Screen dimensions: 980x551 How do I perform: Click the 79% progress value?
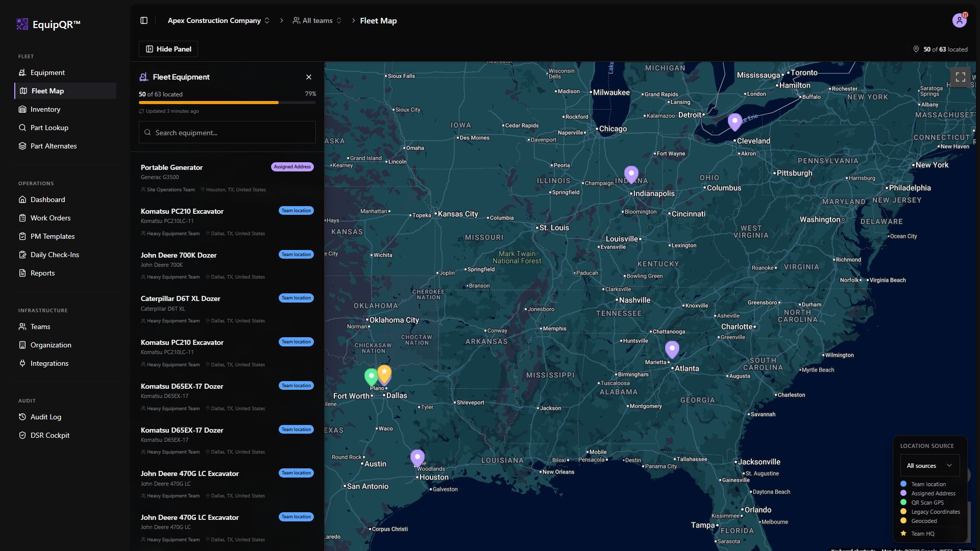[310, 94]
